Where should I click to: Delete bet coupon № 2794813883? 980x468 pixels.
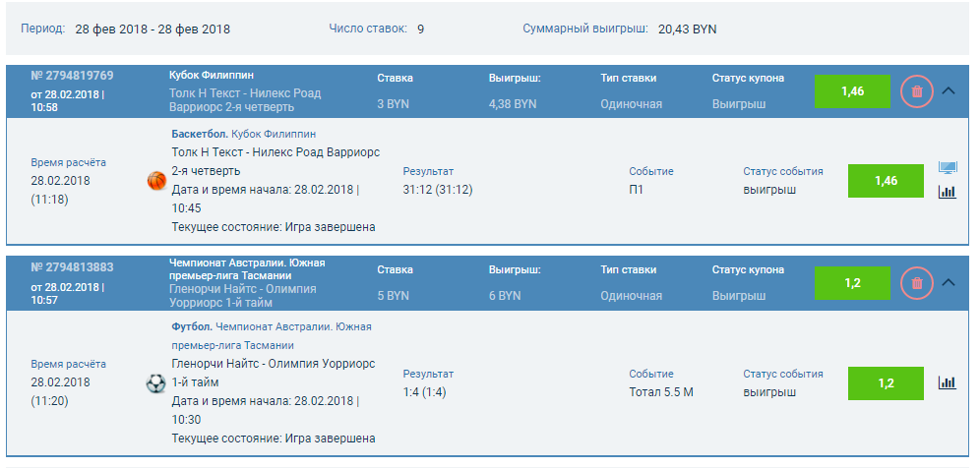(x=917, y=283)
